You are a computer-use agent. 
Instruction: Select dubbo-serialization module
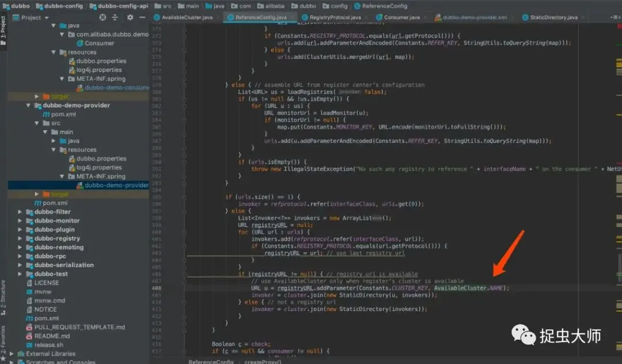click(x=64, y=265)
